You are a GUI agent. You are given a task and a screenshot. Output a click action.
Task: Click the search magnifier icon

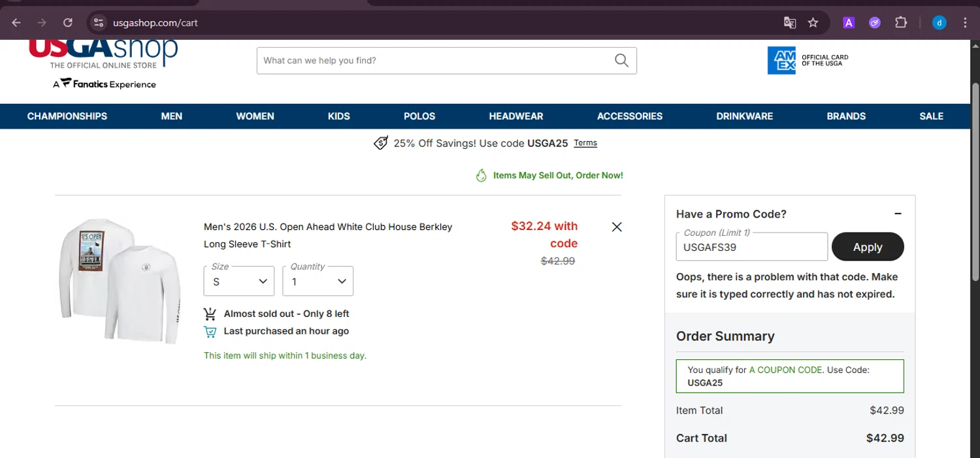[x=621, y=61]
